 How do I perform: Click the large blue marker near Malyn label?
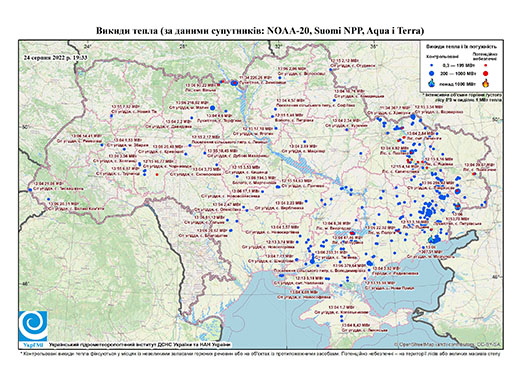(212, 108)
